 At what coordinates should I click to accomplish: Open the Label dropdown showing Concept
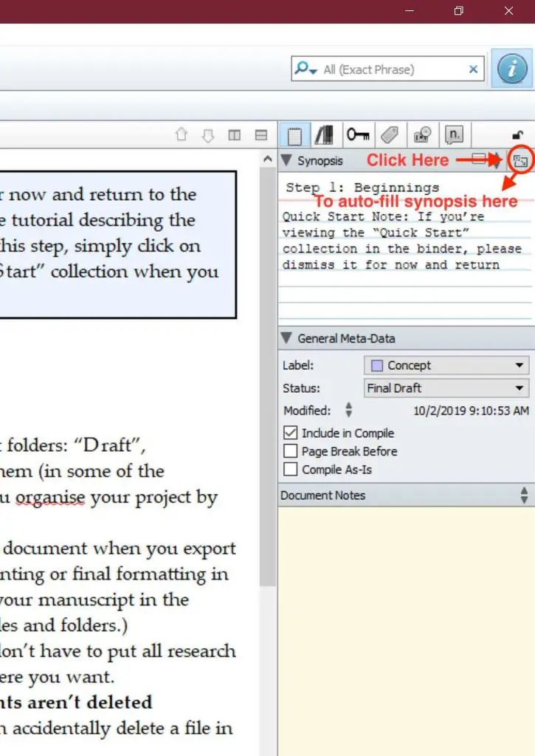click(446, 365)
